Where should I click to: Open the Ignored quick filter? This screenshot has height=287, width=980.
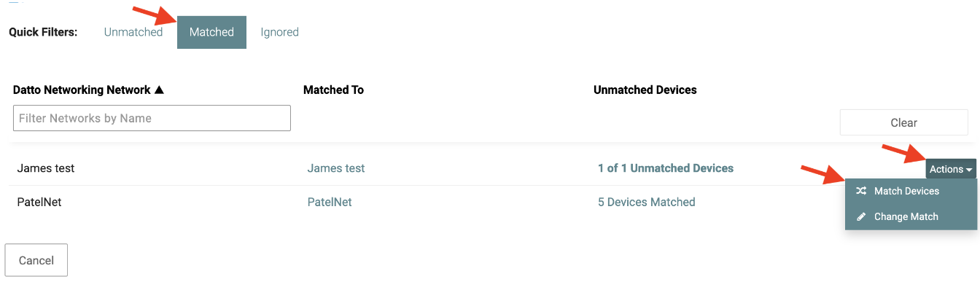pyautogui.click(x=280, y=32)
